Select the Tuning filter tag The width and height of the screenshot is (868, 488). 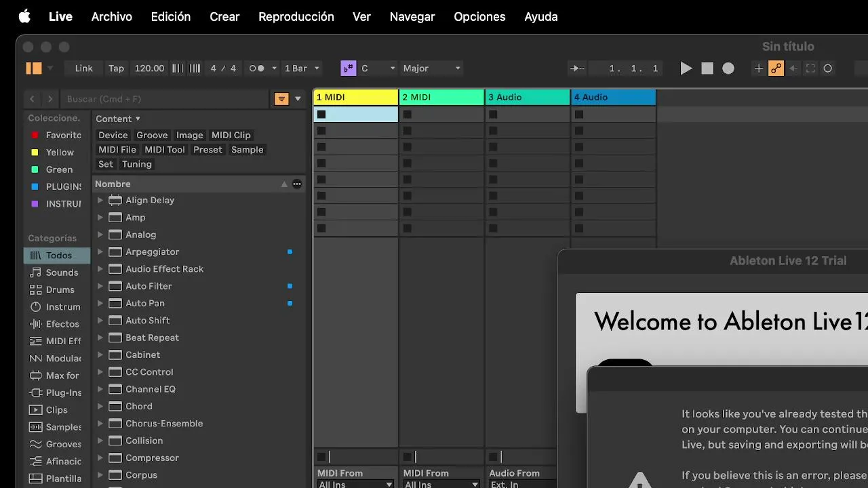coord(137,164)
